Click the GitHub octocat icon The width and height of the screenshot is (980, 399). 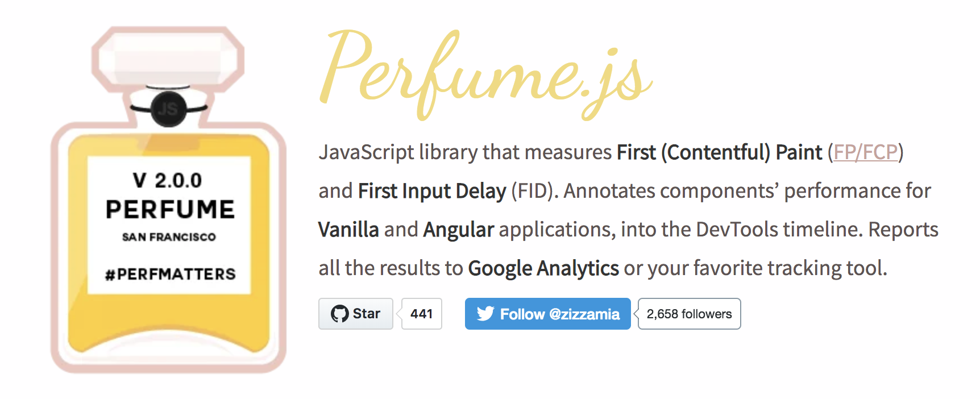tap(340, 314)
